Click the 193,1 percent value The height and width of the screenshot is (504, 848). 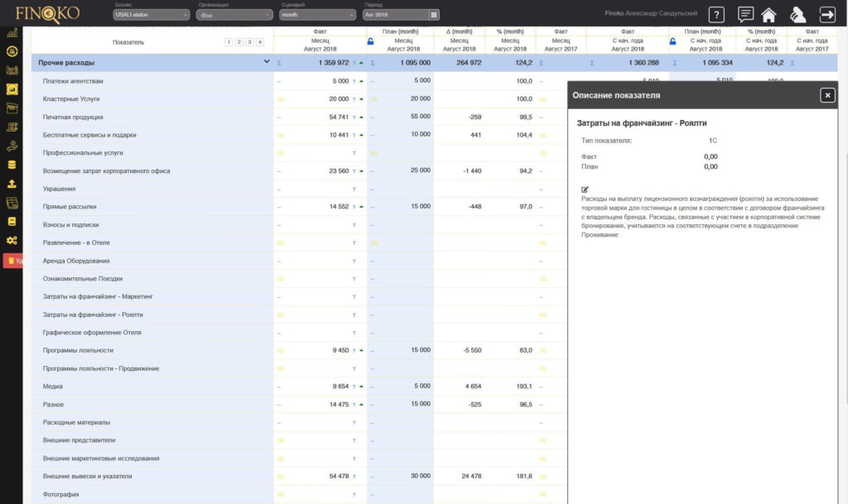point(524,386)
